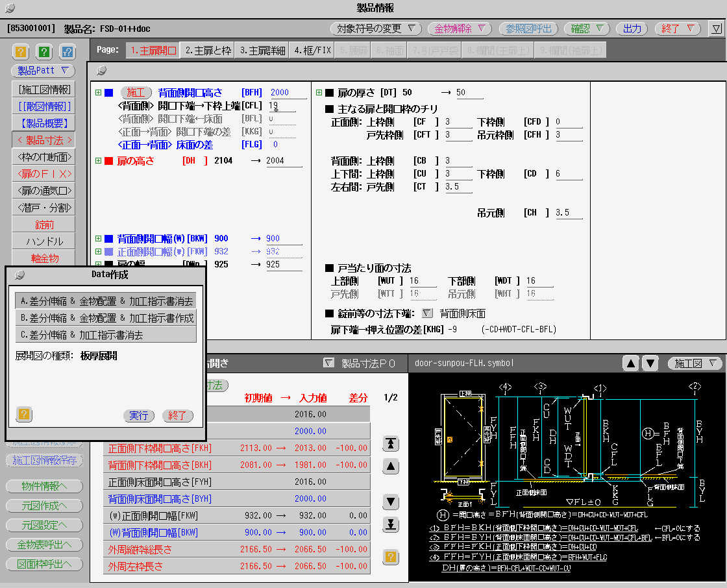Open the dropdown arrow beside 製品寸法P0
This screenshot has width=727, height=588.
[x=328, y=363]
